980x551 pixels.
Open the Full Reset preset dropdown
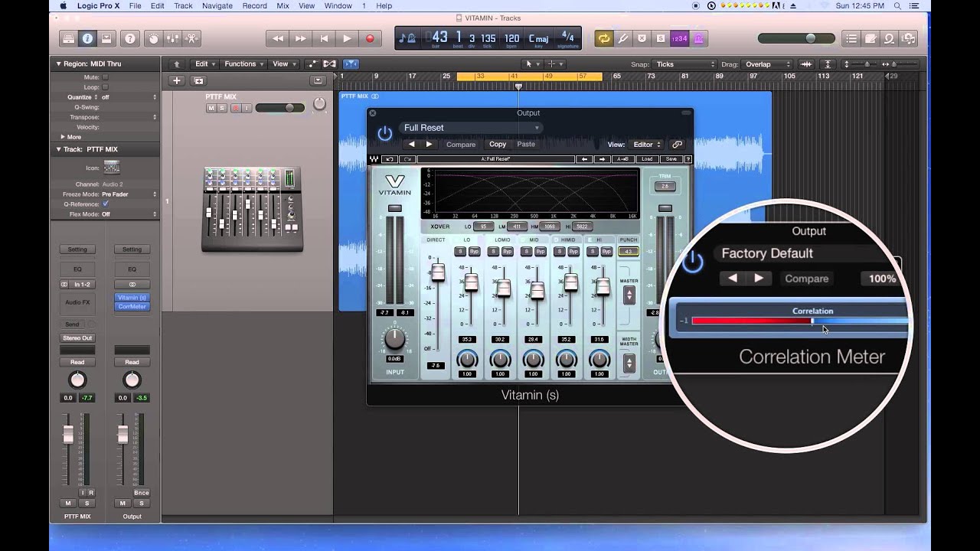(x=471, y=128)
